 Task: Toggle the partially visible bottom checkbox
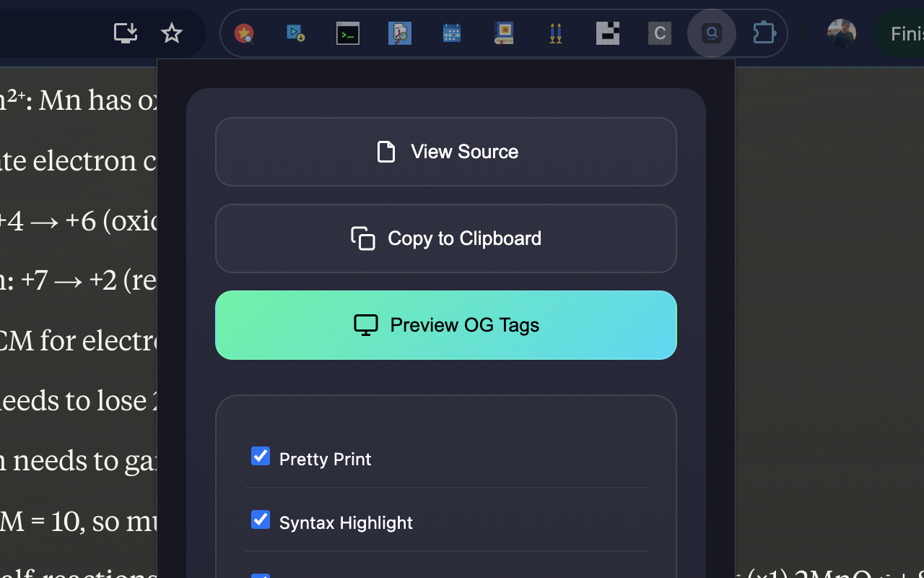point(260,576)
